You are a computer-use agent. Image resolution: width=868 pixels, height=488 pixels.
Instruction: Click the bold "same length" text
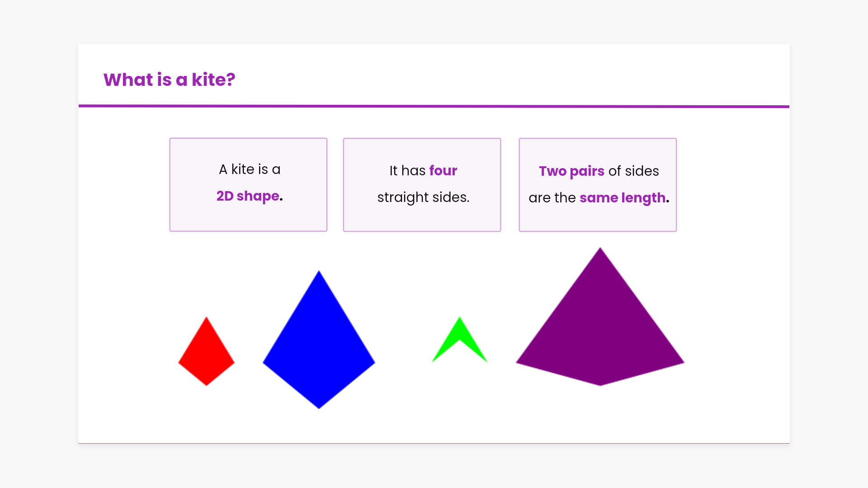tap(623, 198)
